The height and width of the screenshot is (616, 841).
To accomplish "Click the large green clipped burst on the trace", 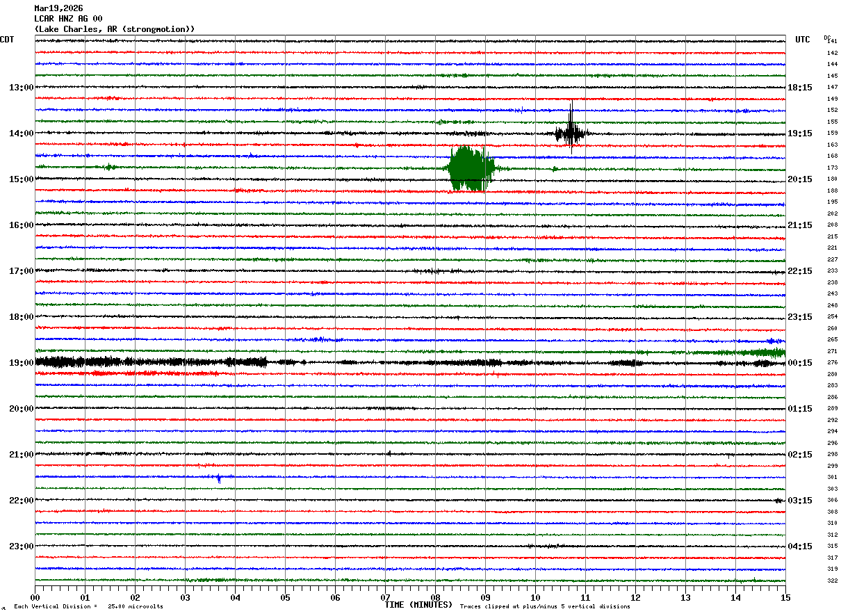I will (x=471, y=168).
